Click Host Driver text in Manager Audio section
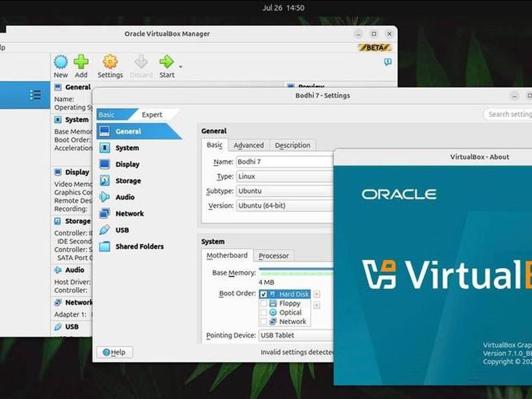532x399 pixels. coord(72,282)
